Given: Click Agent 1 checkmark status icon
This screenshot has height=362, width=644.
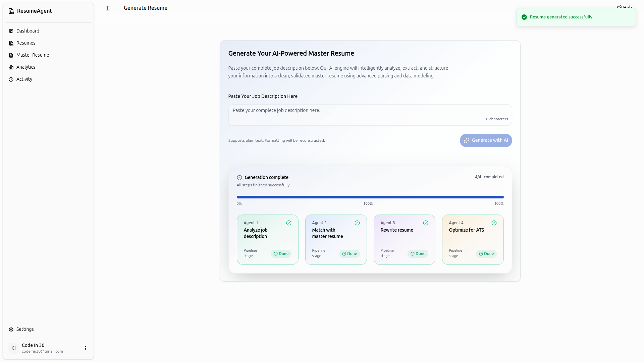Looking at the screenshot, I should tap(289, 223).
